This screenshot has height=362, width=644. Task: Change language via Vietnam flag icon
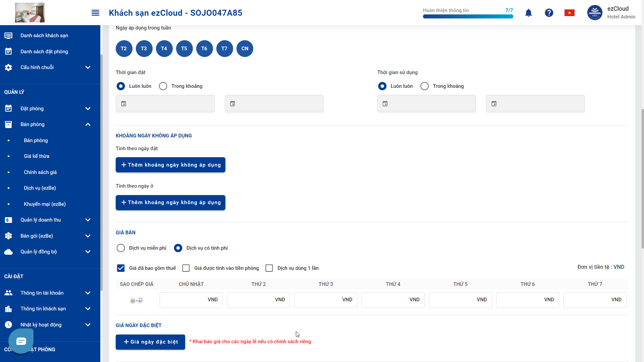pos(570,13)
